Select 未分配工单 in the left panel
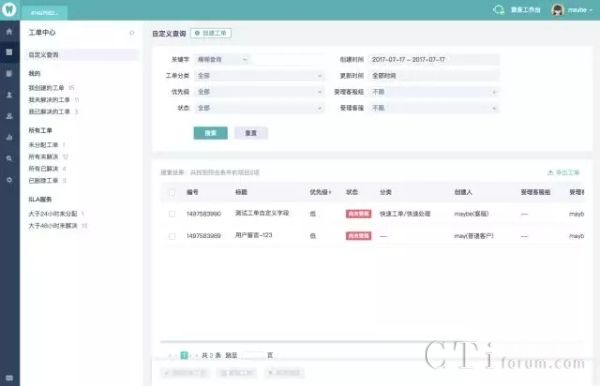Image resolution: width=600 pixels, height=386 pixels. [43, 145]
